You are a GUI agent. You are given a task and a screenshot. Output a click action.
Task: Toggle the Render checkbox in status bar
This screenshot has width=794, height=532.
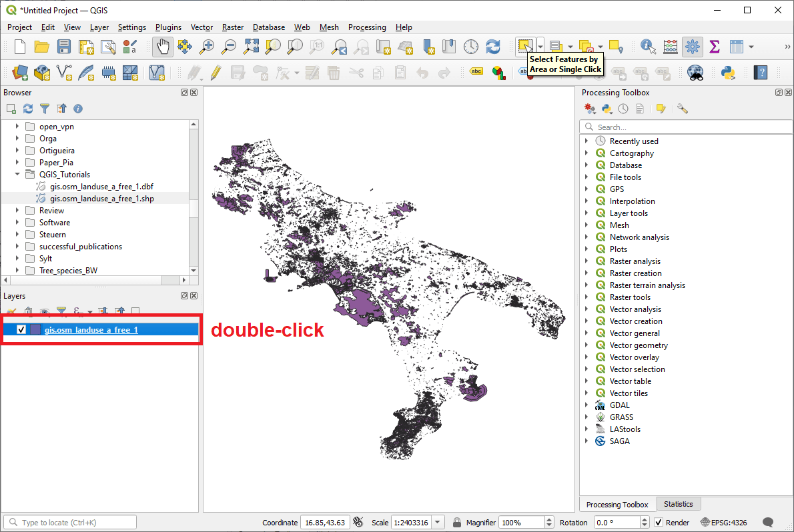tap(659, 523)
